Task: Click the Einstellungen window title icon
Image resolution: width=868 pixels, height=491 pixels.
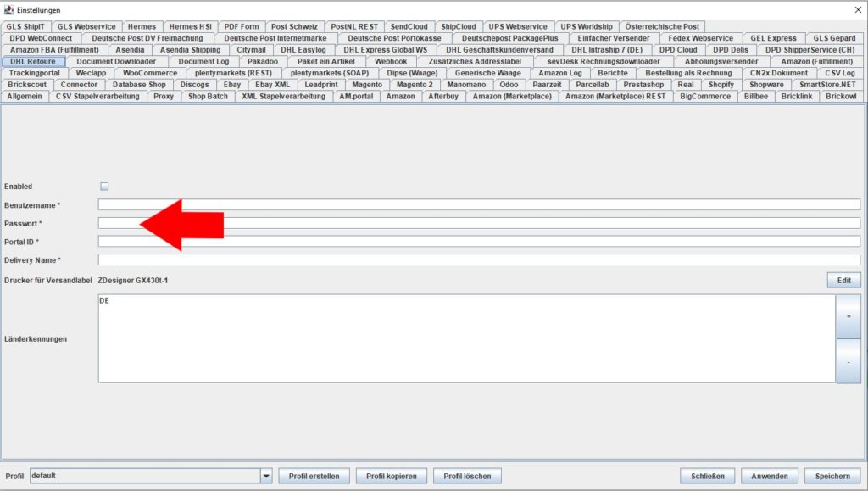Action: point(8,10)
